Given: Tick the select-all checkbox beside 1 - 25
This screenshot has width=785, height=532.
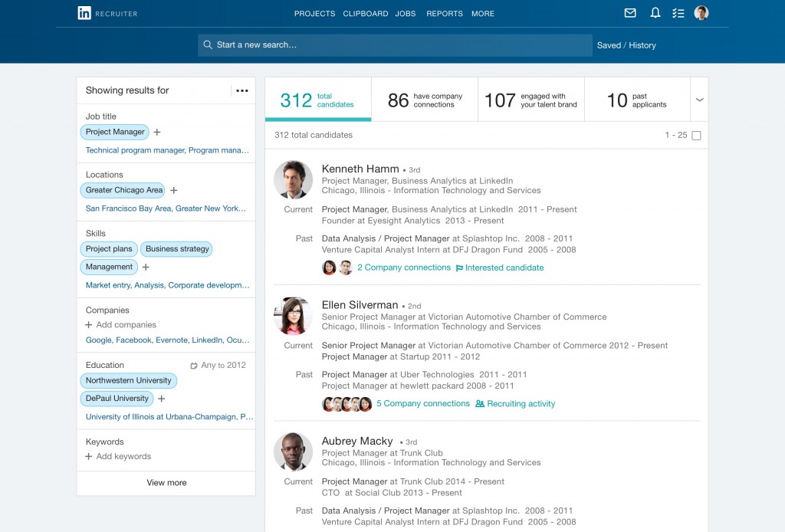Looking at the screenshot, I should coord(696,136).
